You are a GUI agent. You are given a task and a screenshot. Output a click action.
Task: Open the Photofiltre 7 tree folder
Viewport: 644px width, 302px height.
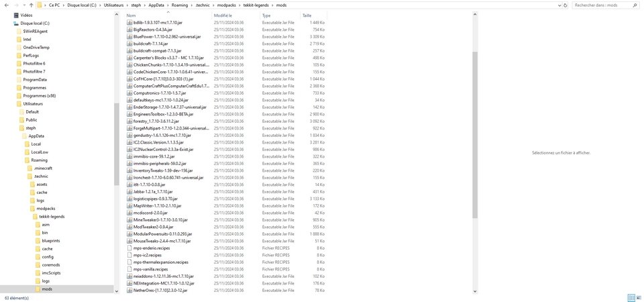(34, 72)
